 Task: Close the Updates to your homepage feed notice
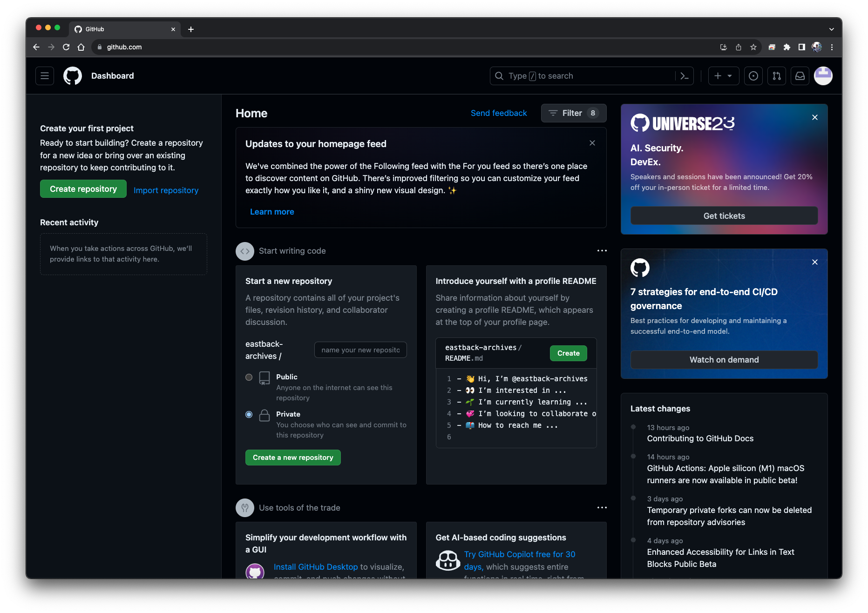click(x=592, y=143)
